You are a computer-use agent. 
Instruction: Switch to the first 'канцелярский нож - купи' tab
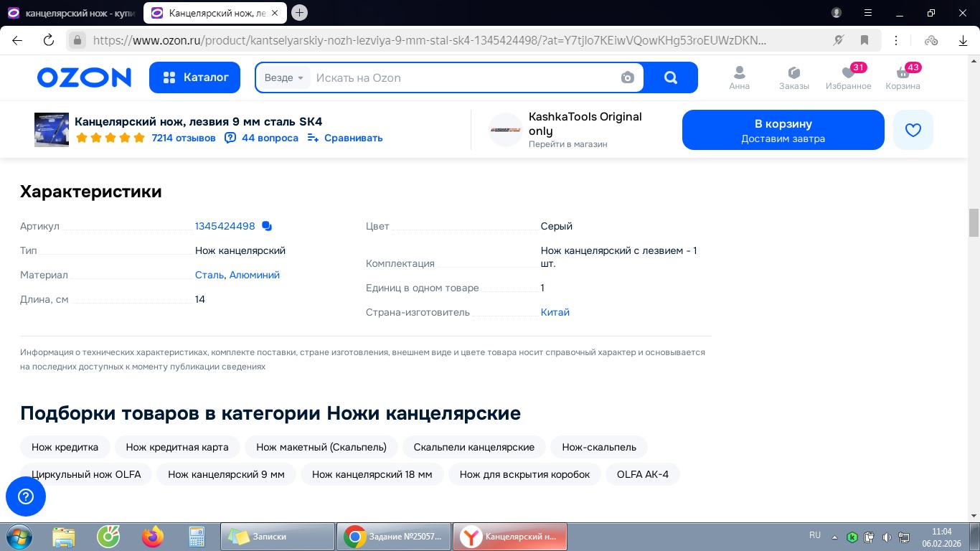pos(70,13)
